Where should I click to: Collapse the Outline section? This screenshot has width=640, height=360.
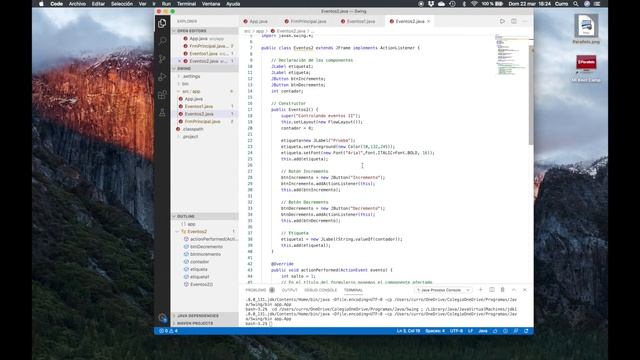point(205,216)
